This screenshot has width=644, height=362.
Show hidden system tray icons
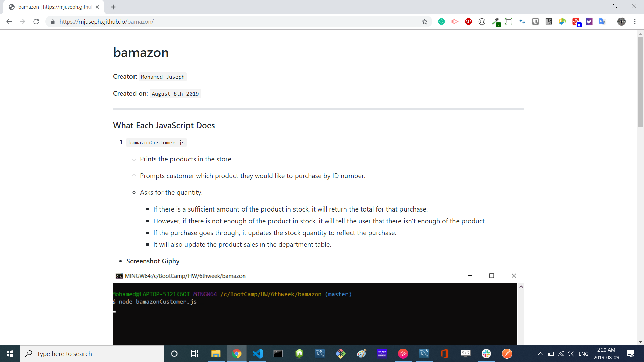[540, 354]
